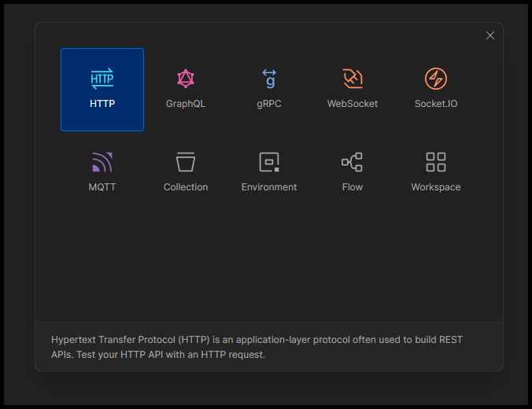Viewport: 532px width, 409px height.
Task: Choose the GraphQL request icon
Action: [186, 79]
